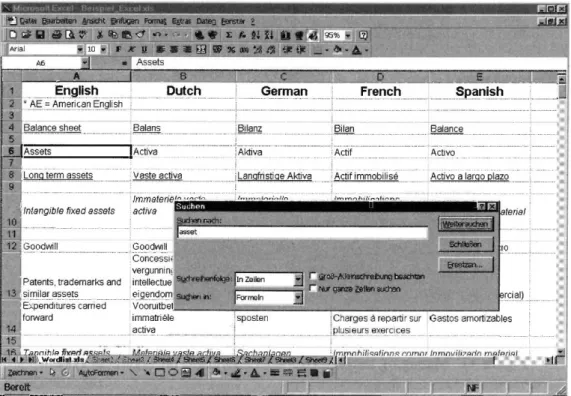This screenshot has height=396, width=571.
Task: Insert AutoSum with the sigma icon
Action: click(x=229, y=35)
